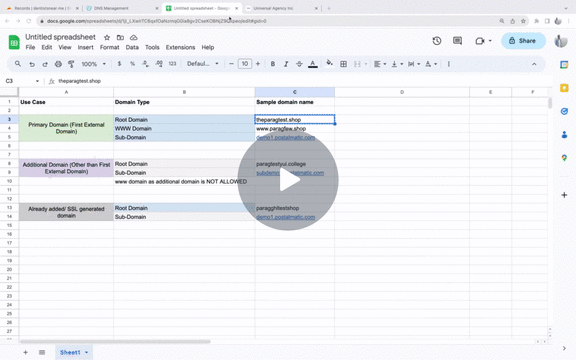
Task: Open the all sheets list icon
Action: (x=42, y=352)
